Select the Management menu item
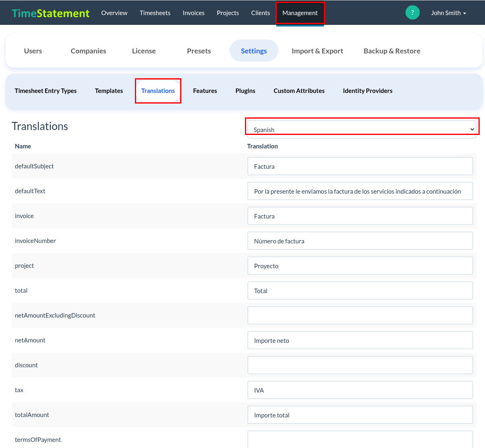The width and height of the screenshot is (485, 448). coord(300,13)
